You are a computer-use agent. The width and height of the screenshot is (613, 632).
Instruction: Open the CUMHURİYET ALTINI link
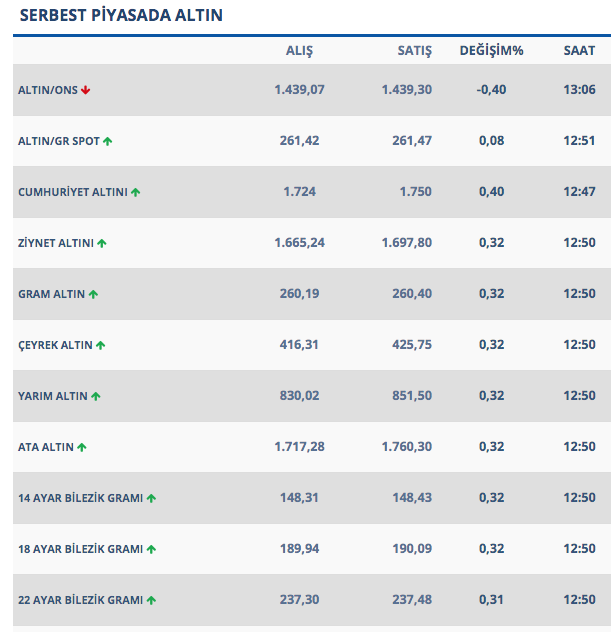(x=72, y=192)
